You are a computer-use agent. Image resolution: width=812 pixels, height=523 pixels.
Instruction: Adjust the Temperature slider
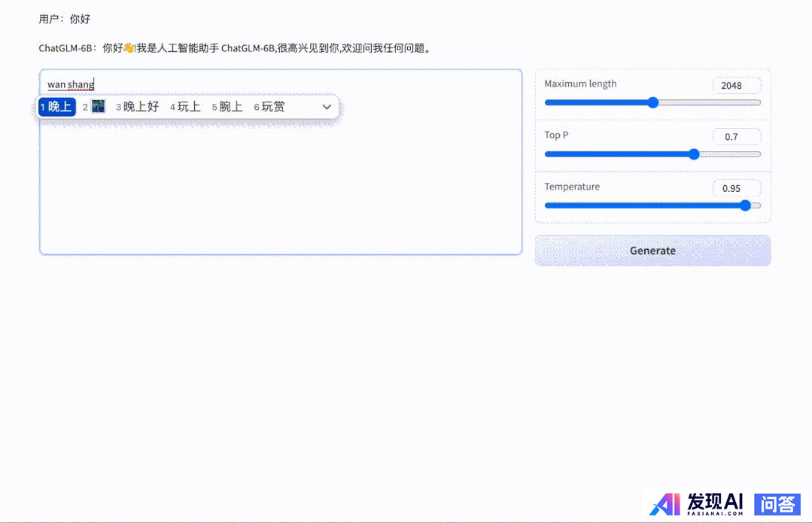pyautogui.click(x=652, y=205)
